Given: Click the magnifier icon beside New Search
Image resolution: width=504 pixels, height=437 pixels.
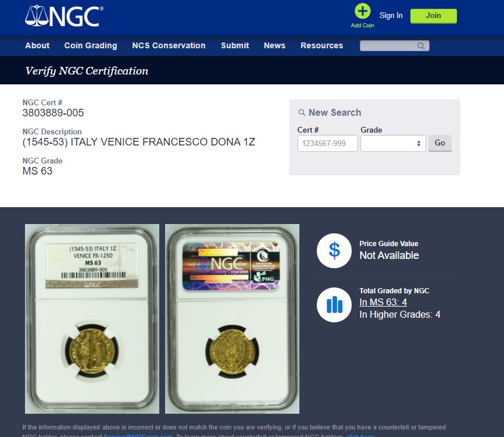Looking at the screenshot, I should click(x=302, y=112).
